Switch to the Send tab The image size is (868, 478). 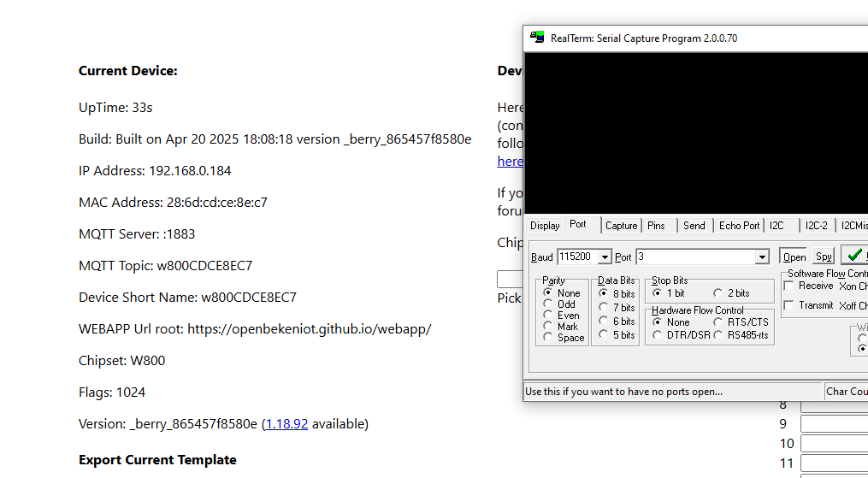click(x=694, y=225)
